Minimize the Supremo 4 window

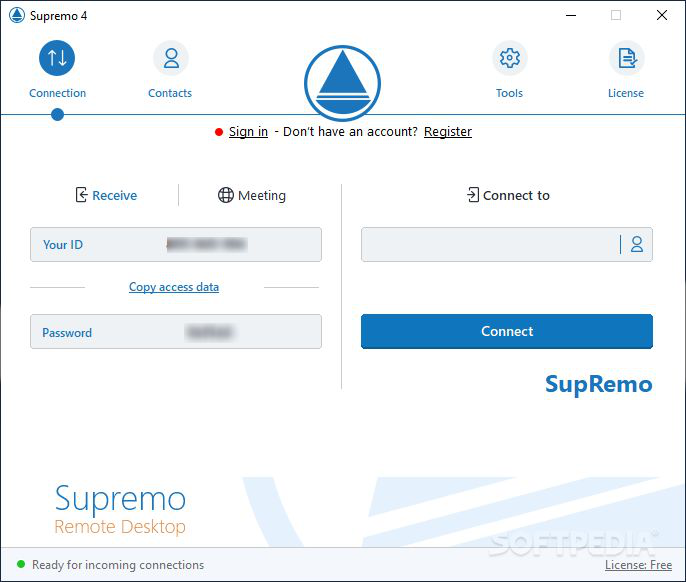(571, 15)
